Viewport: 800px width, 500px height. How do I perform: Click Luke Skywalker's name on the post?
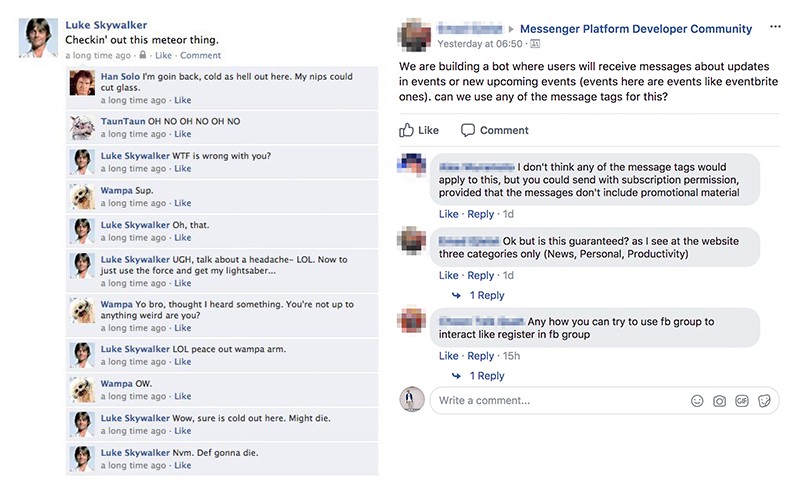pos(106,23)
